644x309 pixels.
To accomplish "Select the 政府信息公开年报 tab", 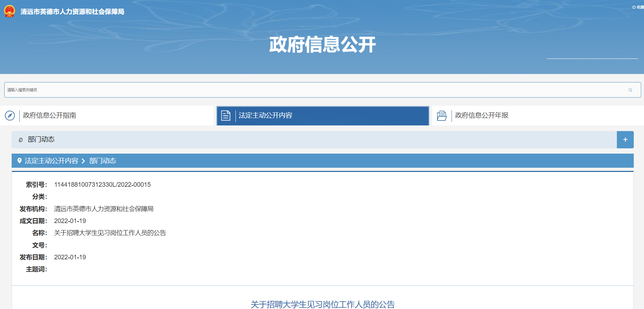I will 538,116.
